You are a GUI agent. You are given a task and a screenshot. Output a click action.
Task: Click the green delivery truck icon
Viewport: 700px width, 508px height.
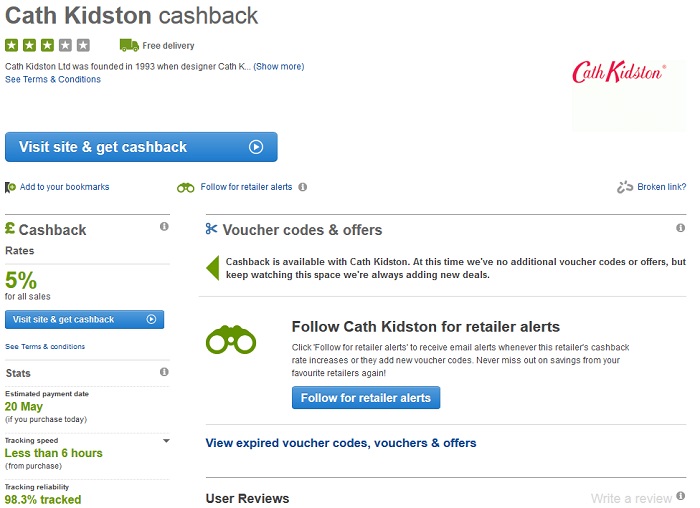pos(129,45)
